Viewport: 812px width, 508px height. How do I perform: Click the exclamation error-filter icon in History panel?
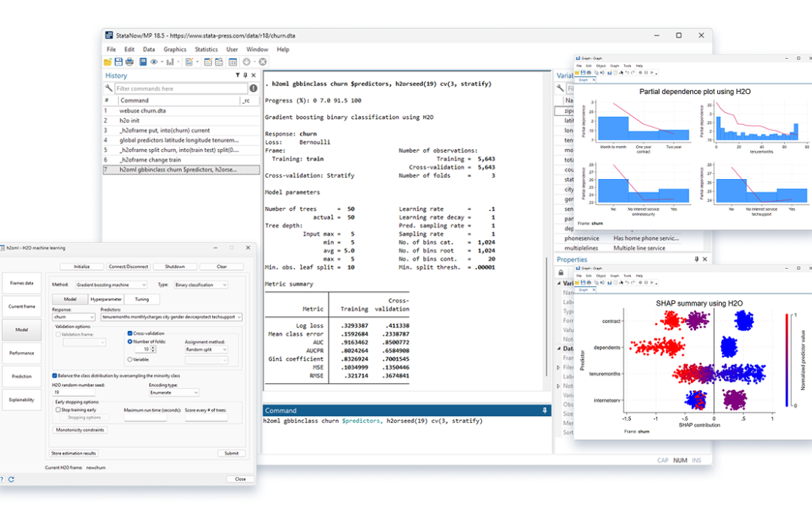(253, 89)
